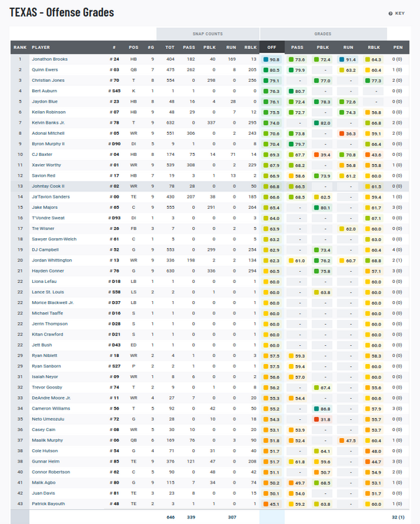Click Adonai Mitchell's orange 36.3 run grade
Screen dimensions: 420x524
point(348,133)
